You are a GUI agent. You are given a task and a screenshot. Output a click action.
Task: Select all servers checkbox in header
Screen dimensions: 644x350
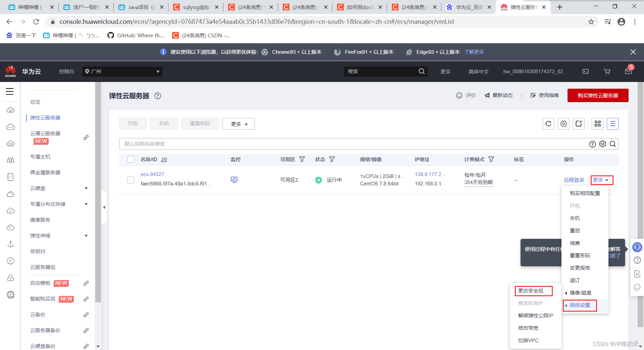[131, 159]
